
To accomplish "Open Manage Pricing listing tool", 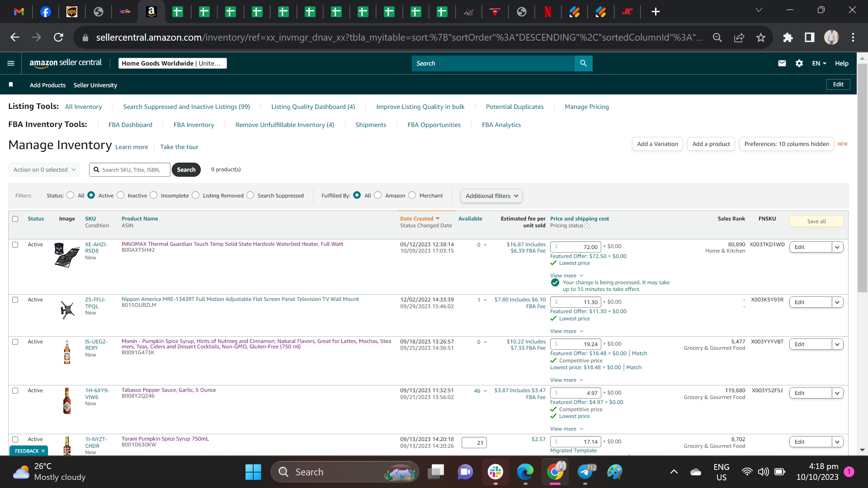I will tap(586, 107).
